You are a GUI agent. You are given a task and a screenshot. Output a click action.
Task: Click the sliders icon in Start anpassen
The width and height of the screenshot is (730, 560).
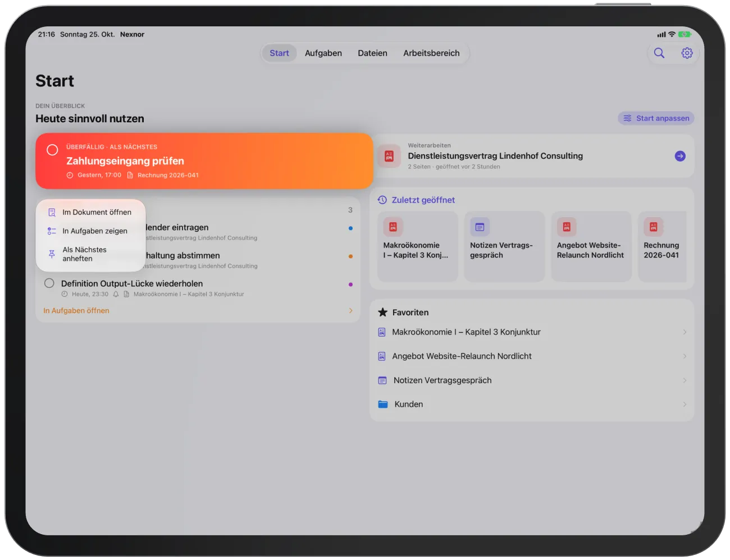tap(627, 118)
